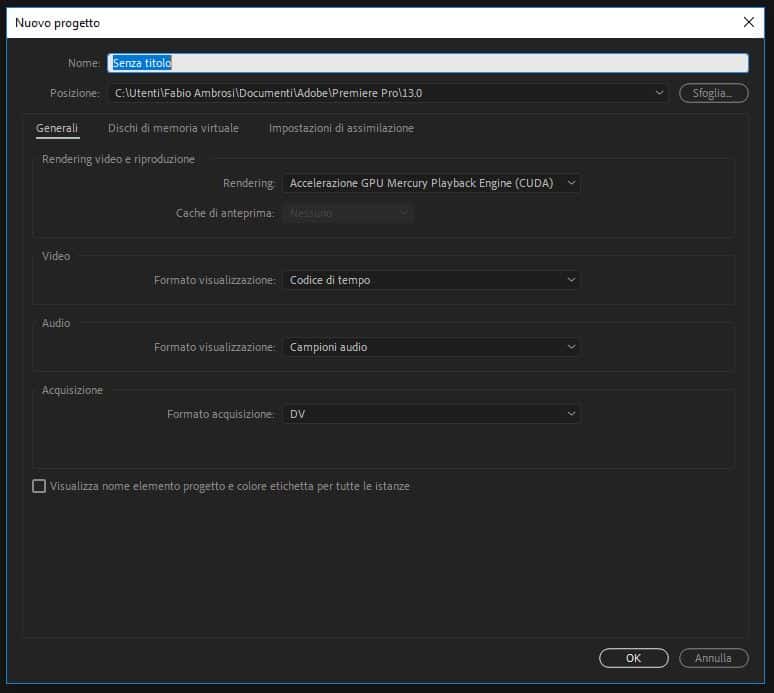The width and height of the screenshot is (774, 693).
Task: Enable Visualizza nome elemento progetto checkbox
Action: [39, 487]
